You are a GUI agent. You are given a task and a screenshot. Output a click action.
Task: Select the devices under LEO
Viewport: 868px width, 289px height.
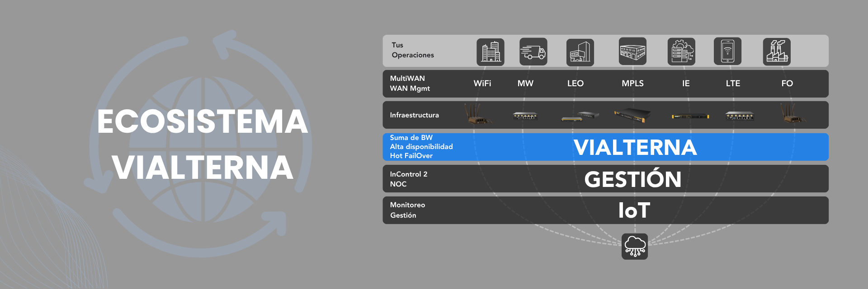point(580,117)
